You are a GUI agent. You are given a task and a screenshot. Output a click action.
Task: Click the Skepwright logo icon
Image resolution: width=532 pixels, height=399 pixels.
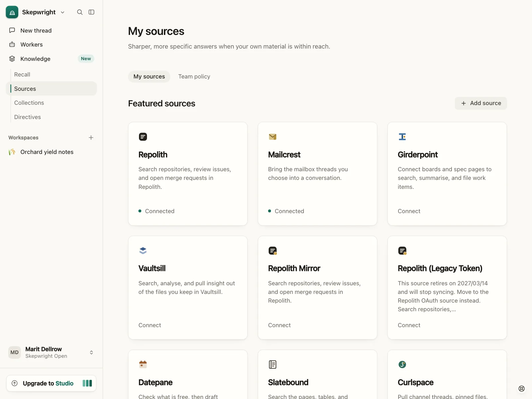[x=12, y=12]
